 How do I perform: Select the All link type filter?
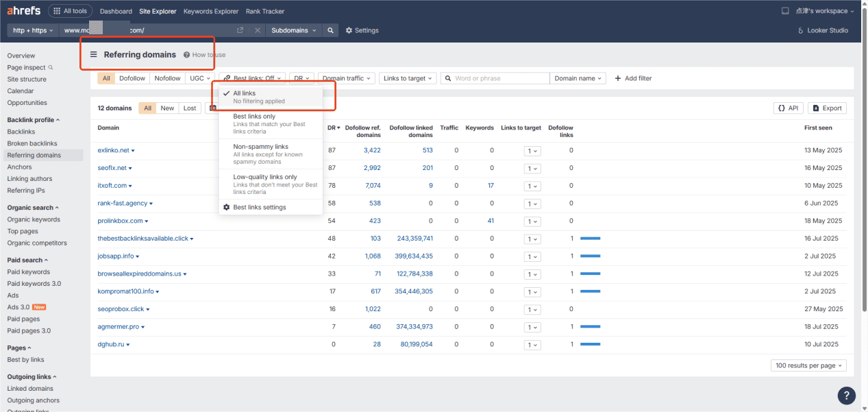click(106, 78)
